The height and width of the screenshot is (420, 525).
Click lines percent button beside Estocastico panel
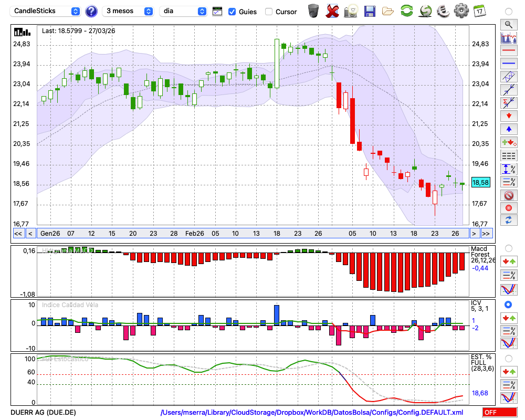pos(509,384)
